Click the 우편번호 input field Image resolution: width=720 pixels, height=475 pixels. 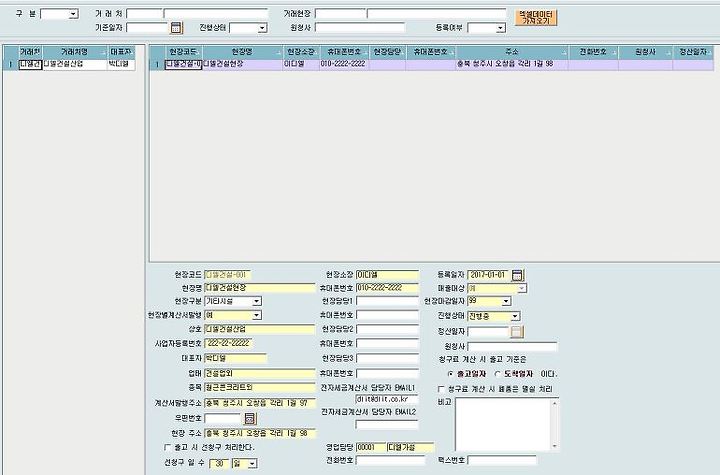pos(223,418)
